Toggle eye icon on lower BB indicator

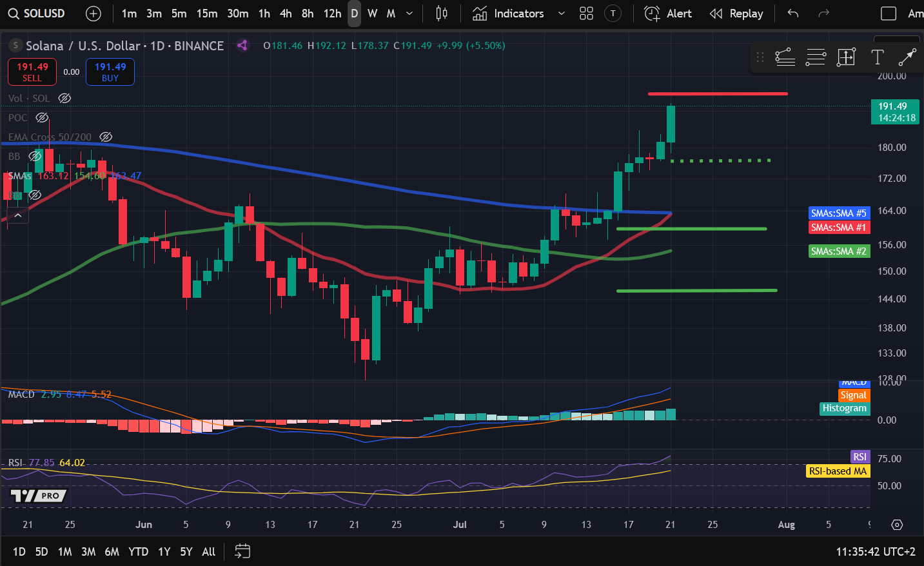[35, 195]
